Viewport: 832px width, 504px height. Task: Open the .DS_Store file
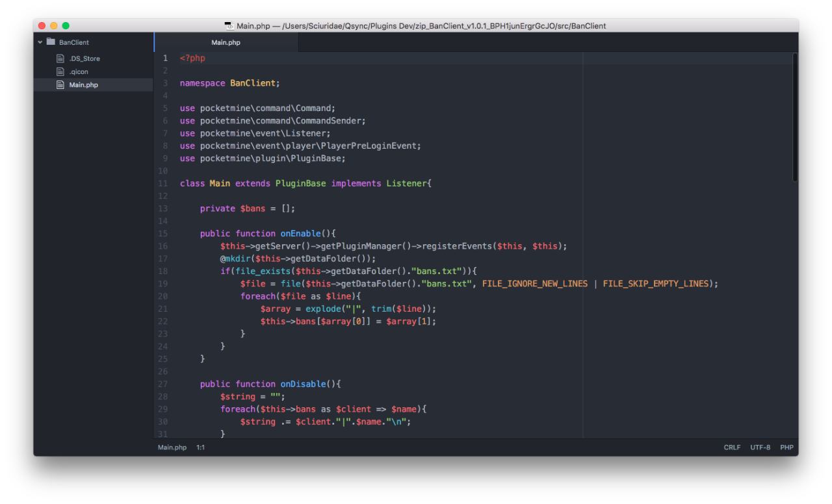[84, 58]
